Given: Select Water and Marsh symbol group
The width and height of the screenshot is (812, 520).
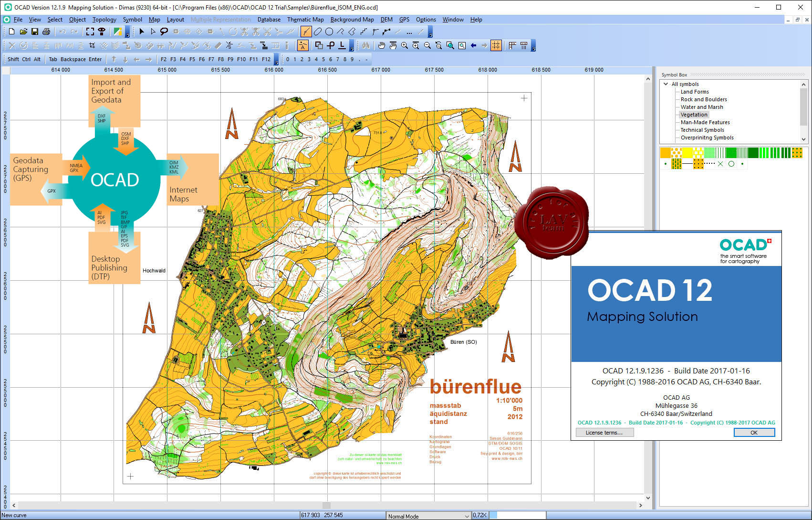Looking at the screenshot, I should coord(702,107).
